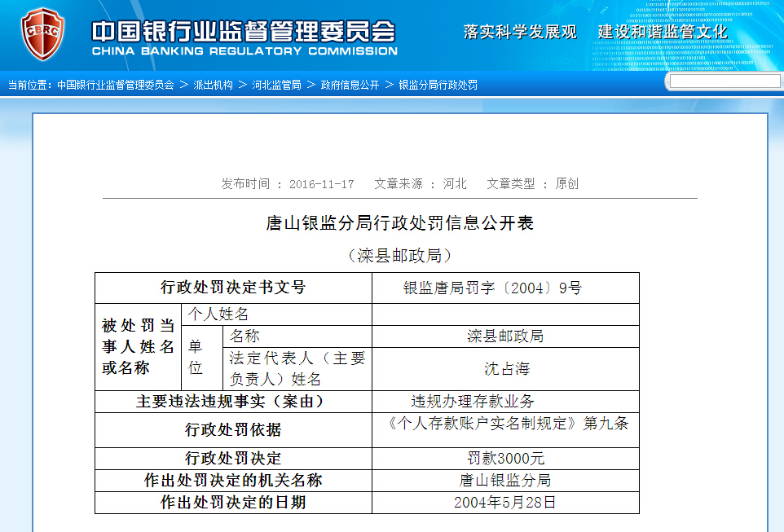Select the name 沈占海
This screenshot has width=784, height=532.
pos(505,369)
